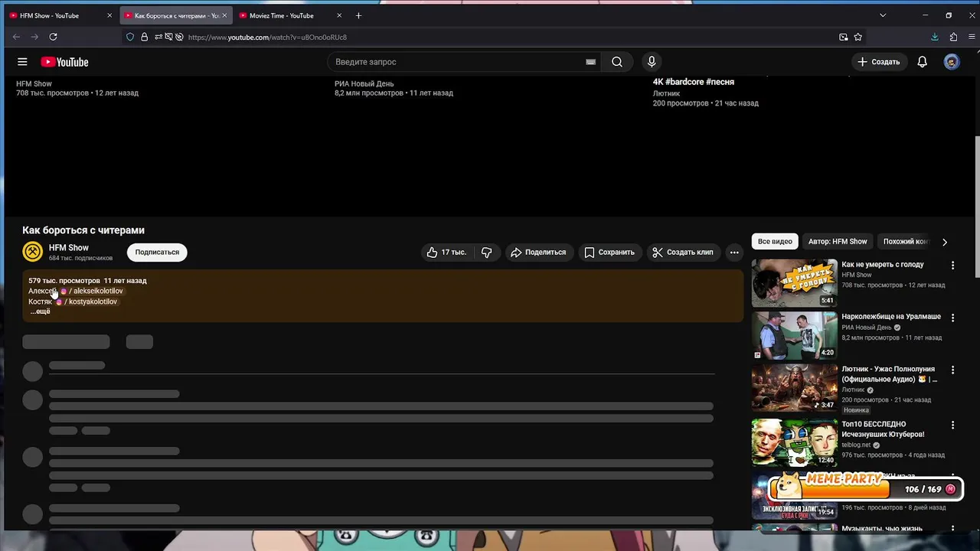The image size is (980, 551).
Task: Open a new browser tab
Action: [x=358, y=15]
